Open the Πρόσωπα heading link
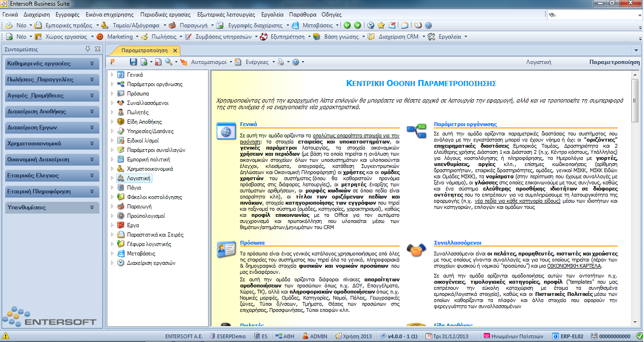The image size is (644, 342). [x=252, y=243]
